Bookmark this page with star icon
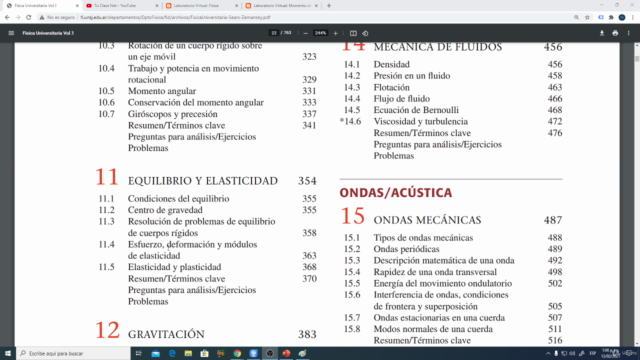The width and height of the screenshot is (640, 360). (x=587, y=17)
